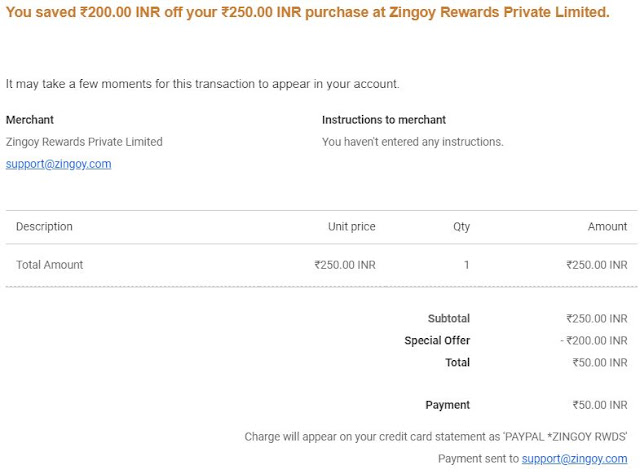
Task: Select the no-instructions entered message
Action: (413, 142)
